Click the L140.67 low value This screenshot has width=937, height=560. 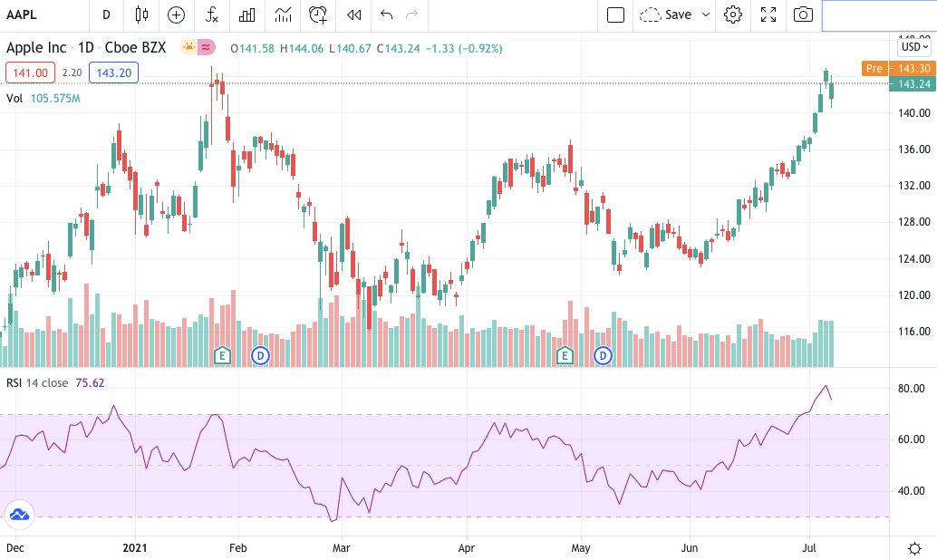(350, 48)
